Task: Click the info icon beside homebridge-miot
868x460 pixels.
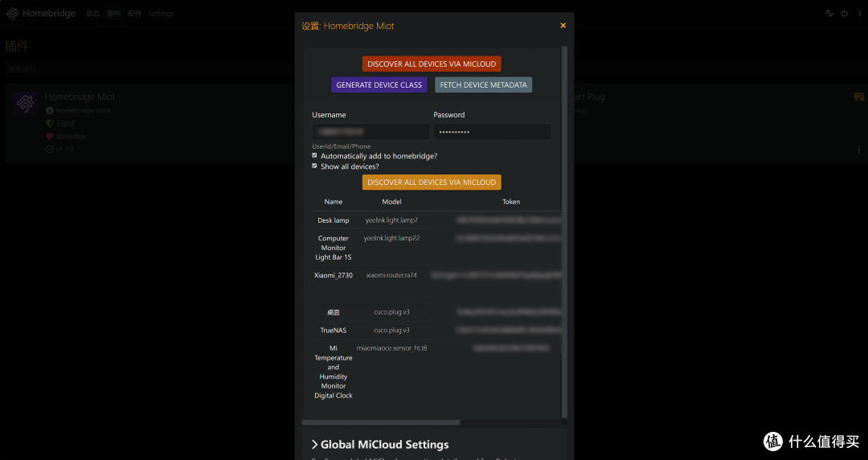Action: point(49,110)
